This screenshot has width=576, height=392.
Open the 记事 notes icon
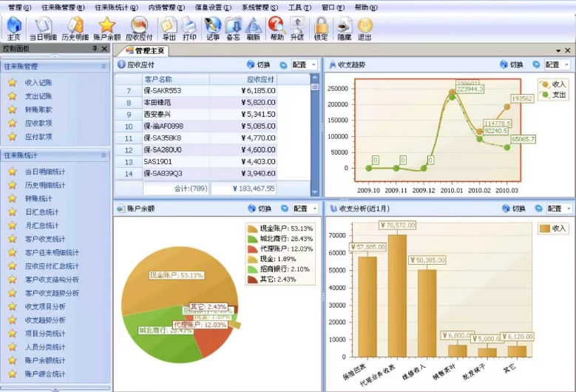[213, 28]
